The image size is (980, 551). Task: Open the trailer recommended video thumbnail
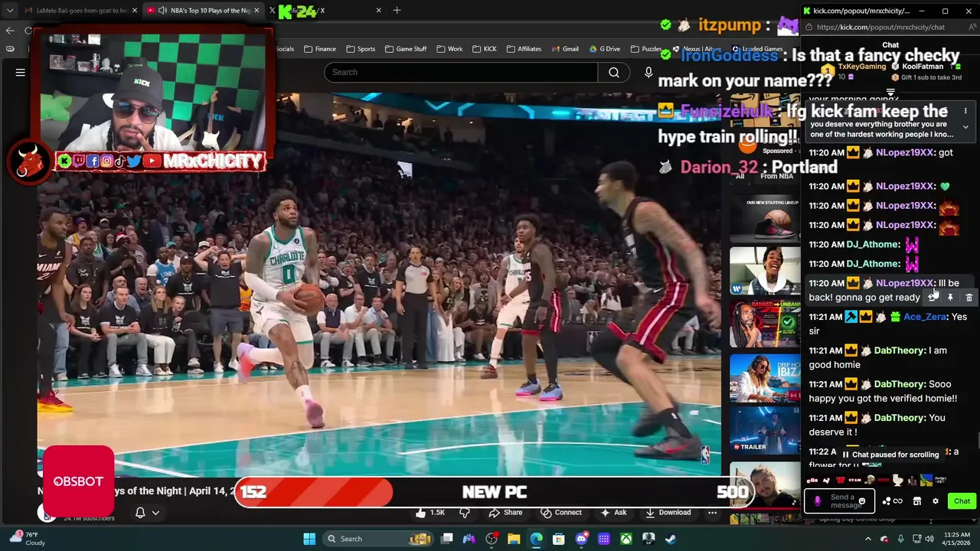coord(764,429)
